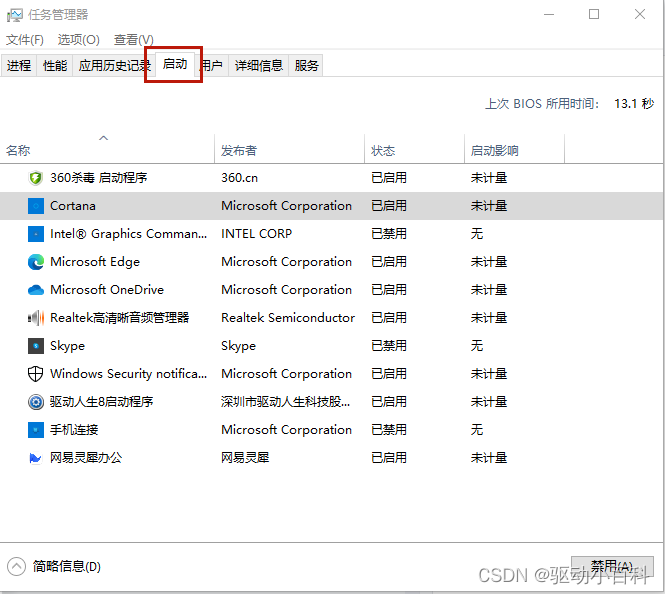Click 未计量 impact in the Microsoft Edge row
The width and height of the screenshot is (665, 594).
489,262
